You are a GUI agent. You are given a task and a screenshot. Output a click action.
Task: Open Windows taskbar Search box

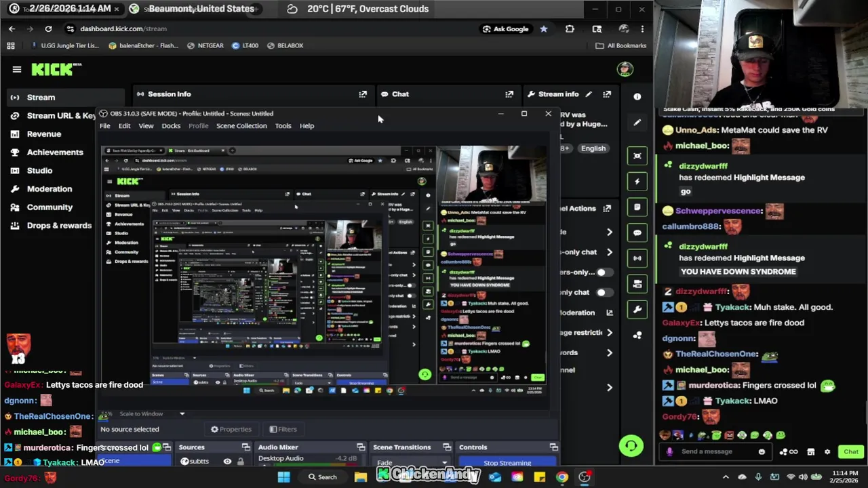click(321, 477)
